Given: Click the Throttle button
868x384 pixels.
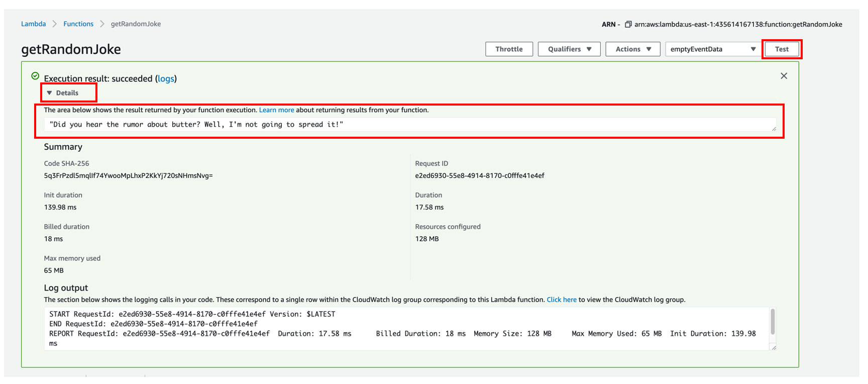Looking at the screenshot, I should pyautogui.click(x=509, y=49).
